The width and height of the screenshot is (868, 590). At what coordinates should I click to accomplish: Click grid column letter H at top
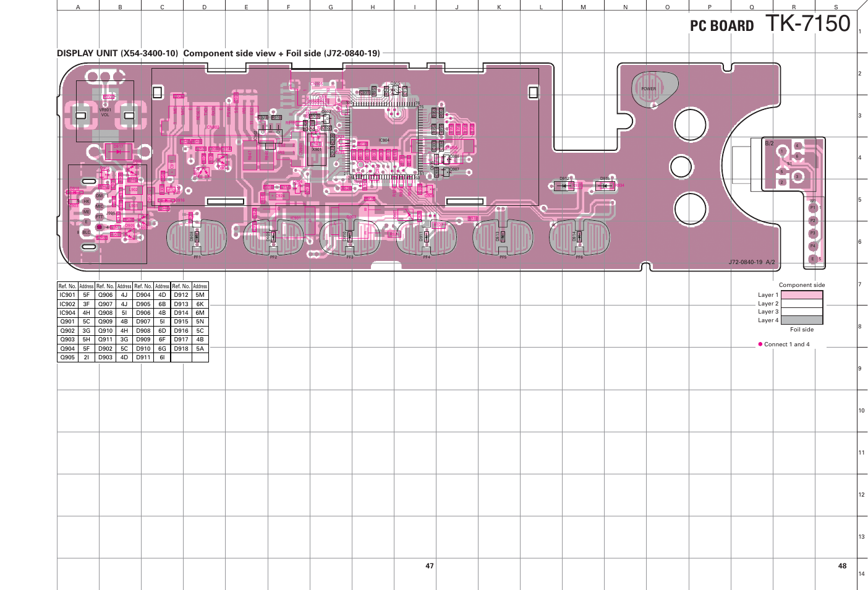coord(373,7)
